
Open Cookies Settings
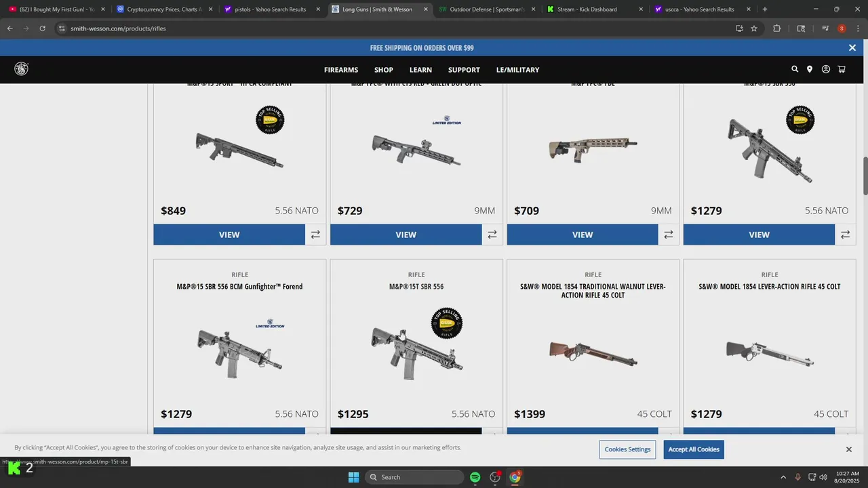(627, 449)
